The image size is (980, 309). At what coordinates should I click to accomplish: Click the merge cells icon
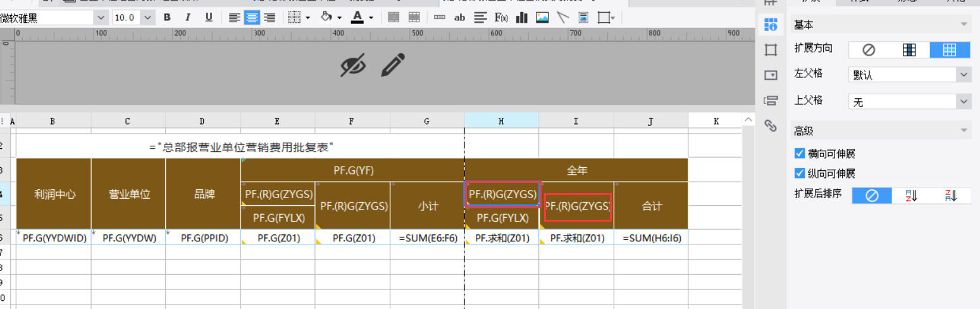[x=393, y=17]
